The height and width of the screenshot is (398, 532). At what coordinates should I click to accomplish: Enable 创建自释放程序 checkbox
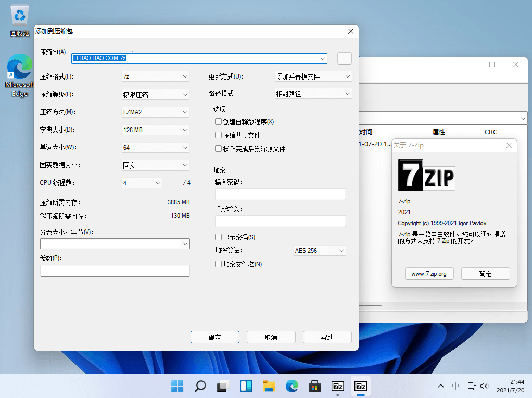coord(219,121)
